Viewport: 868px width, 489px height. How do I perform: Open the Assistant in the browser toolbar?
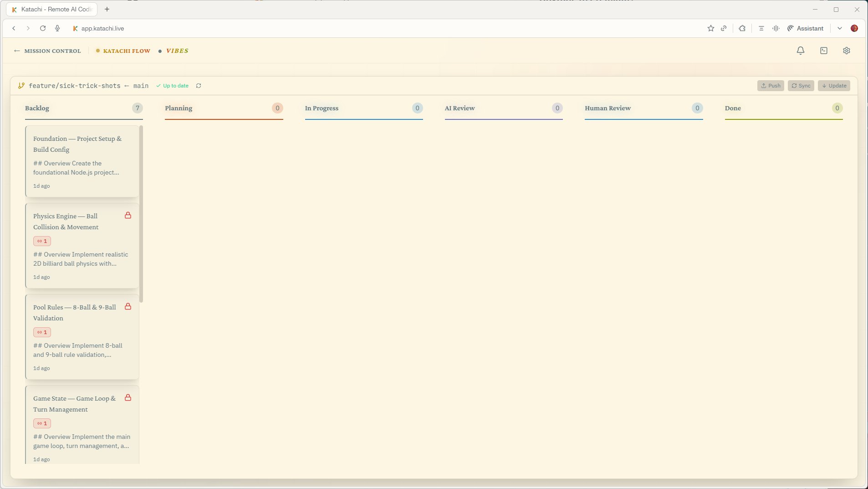coord(805,28)
